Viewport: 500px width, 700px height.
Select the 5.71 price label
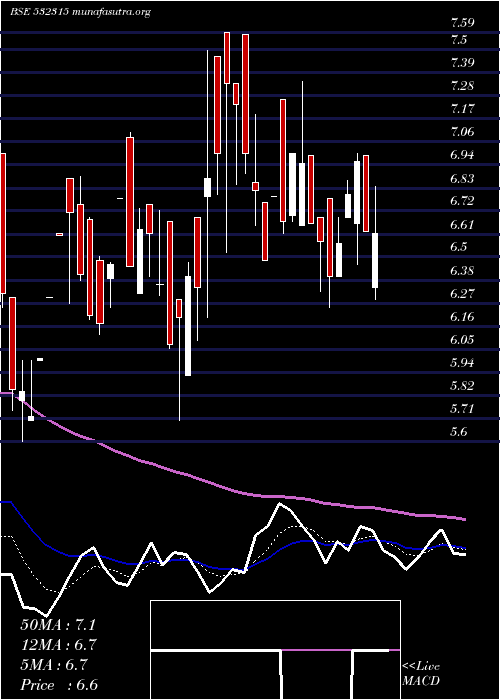pyautogui.click(x=462, y=409)
